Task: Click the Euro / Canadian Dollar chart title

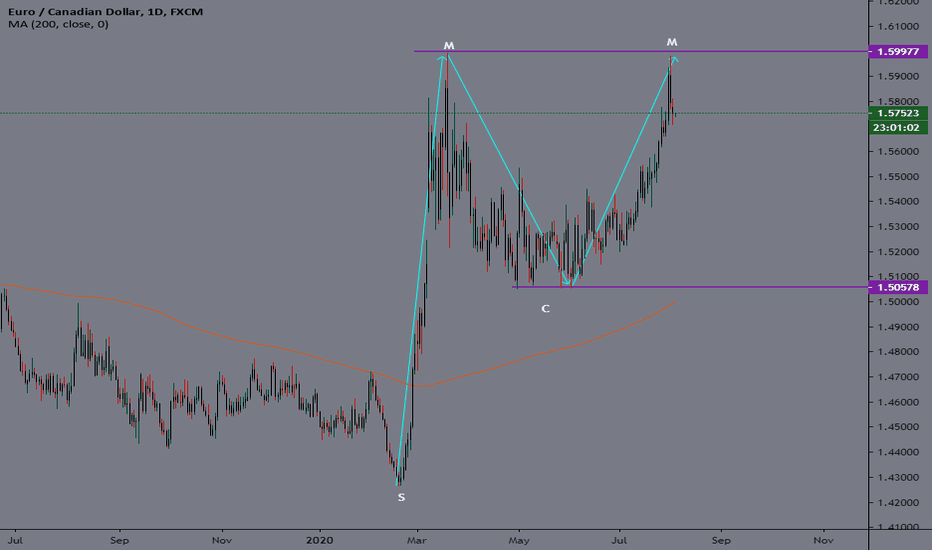Action: (105, 12)
